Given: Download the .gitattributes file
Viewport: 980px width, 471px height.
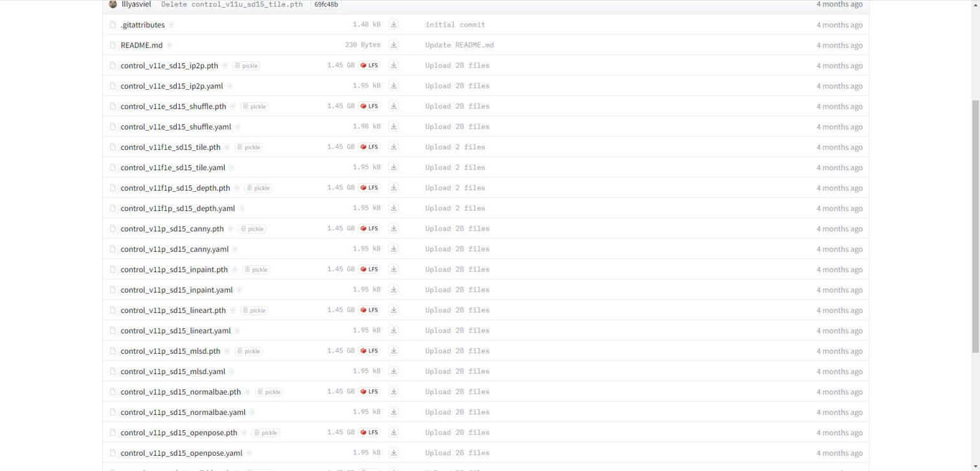Looking at the screenshot, I should (x=394, y=25).
